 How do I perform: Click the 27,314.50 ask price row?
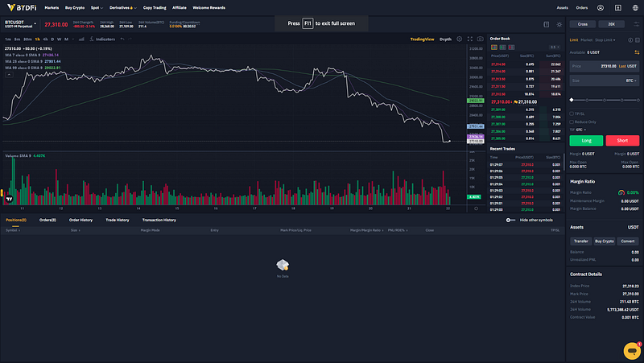pyautogui.click(x=526, y=64)
